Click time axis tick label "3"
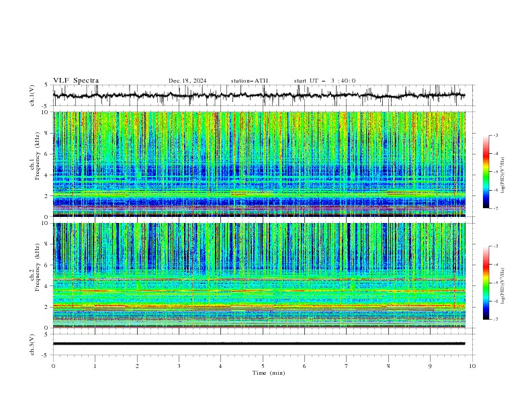 tap(179, 366)
